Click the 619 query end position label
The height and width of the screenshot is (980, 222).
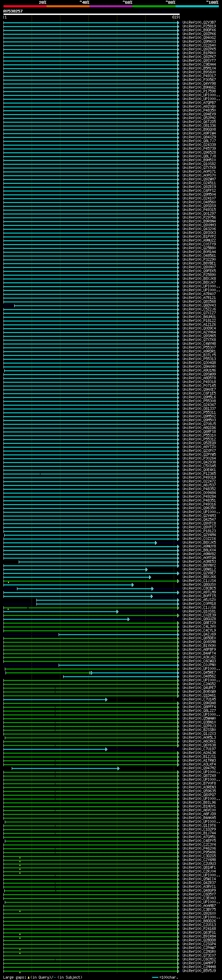tap(175, 17)
